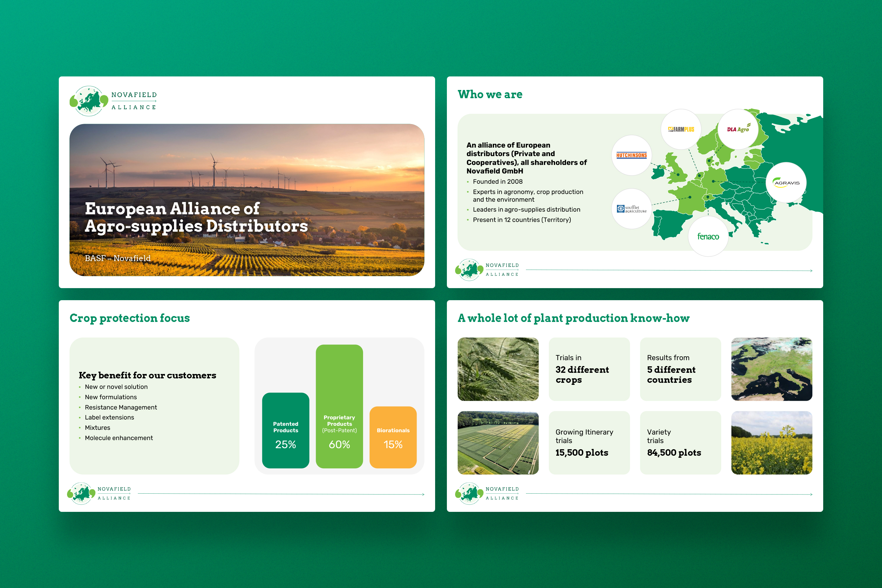882x588 pixels.
Task: Click the aerial trial plots photo
Action: click(x=498, y=442)
